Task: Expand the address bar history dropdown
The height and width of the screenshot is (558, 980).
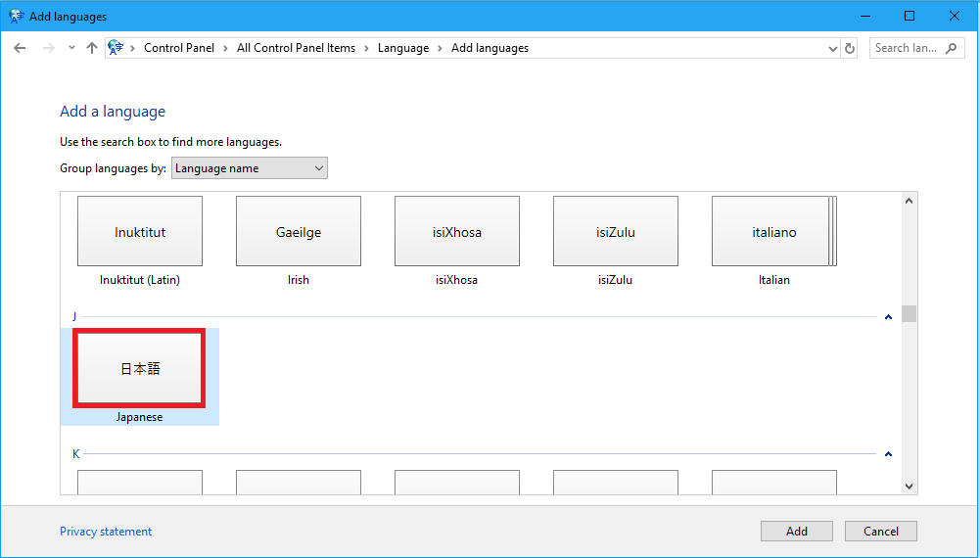Action: click(x=832, y=48)
